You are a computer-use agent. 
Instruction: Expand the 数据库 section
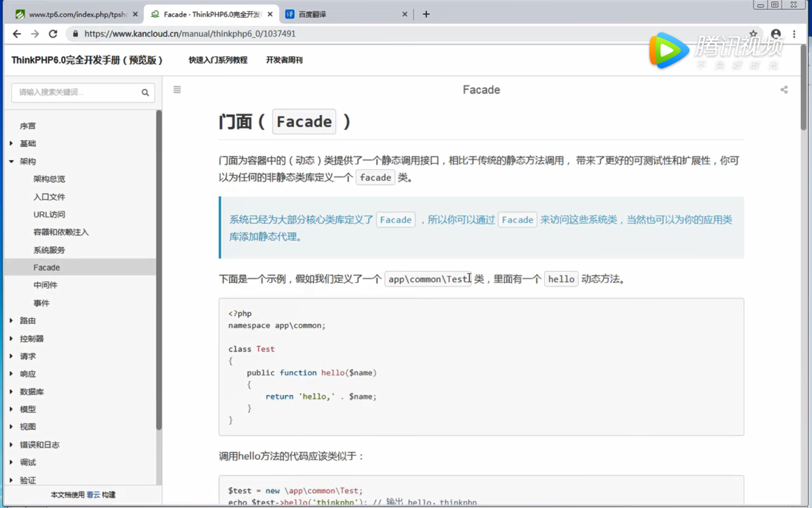11,391
